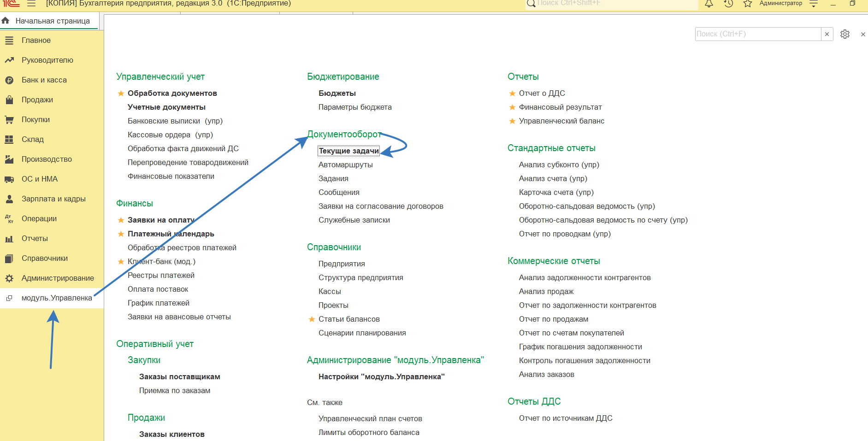Open the Бюджеты link
The height and width of the screenshot is (441, 868).
337,94
